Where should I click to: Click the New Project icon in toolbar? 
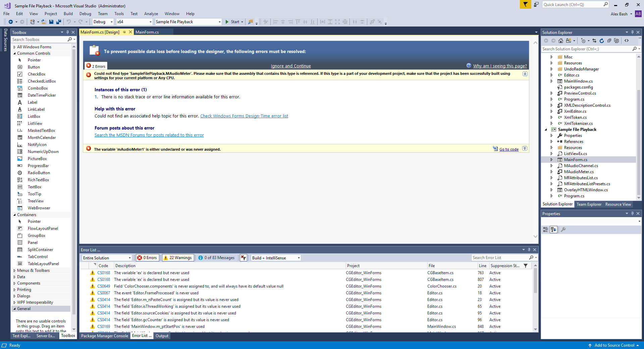pos(32,22)
